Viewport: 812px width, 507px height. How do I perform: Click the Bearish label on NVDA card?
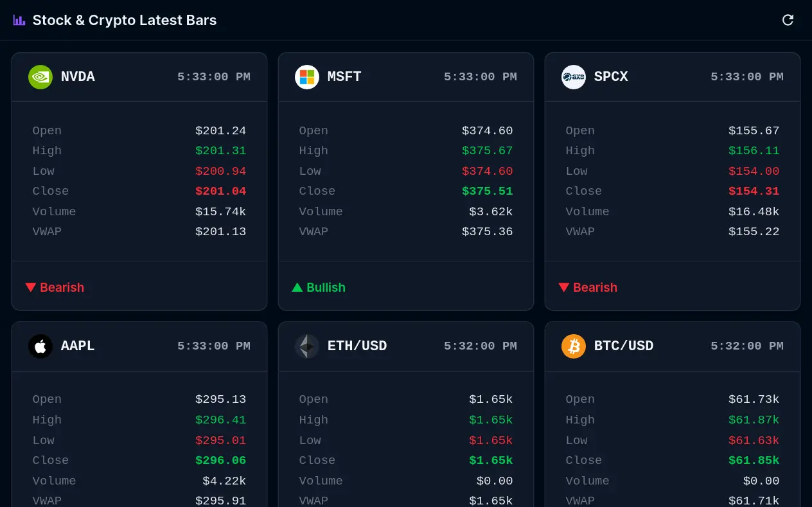tap(62, 287)
